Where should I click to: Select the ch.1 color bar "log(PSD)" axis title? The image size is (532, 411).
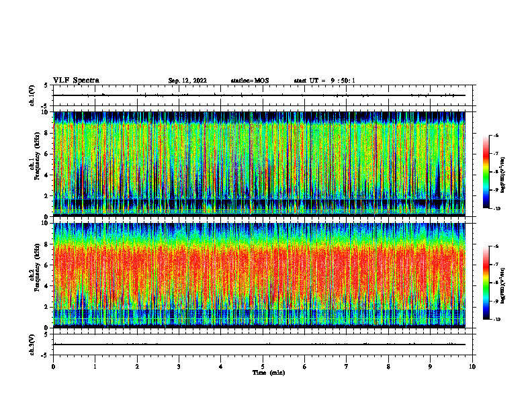click(x=503, y=175)
